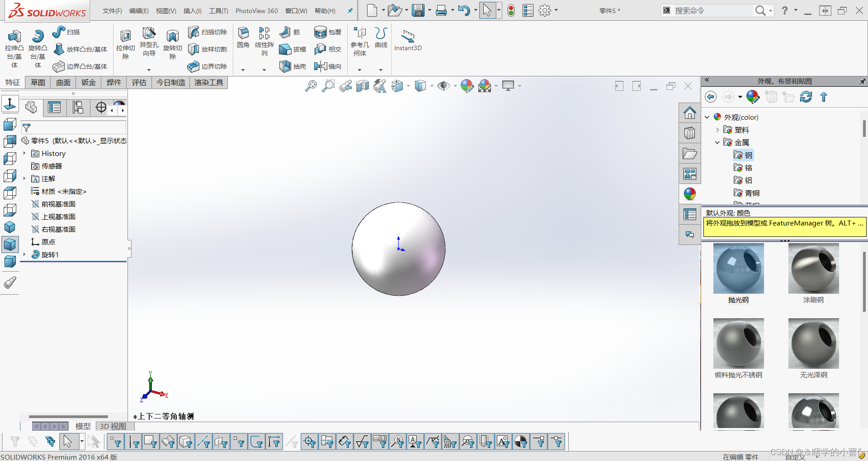Toggle the hide/show items eye icon
The width and height of the screenshot is (868, 461).
pyautogui.click(x=443, y=85)
